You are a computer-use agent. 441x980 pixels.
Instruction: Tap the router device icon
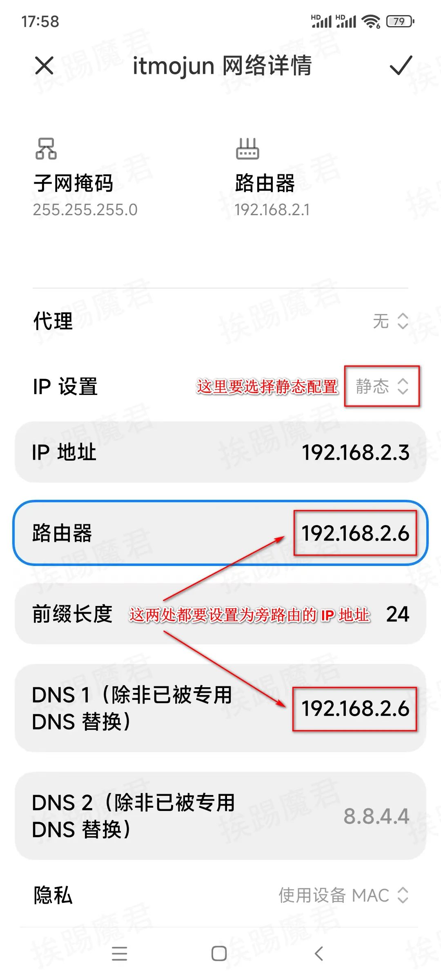[x=247, y=149]
